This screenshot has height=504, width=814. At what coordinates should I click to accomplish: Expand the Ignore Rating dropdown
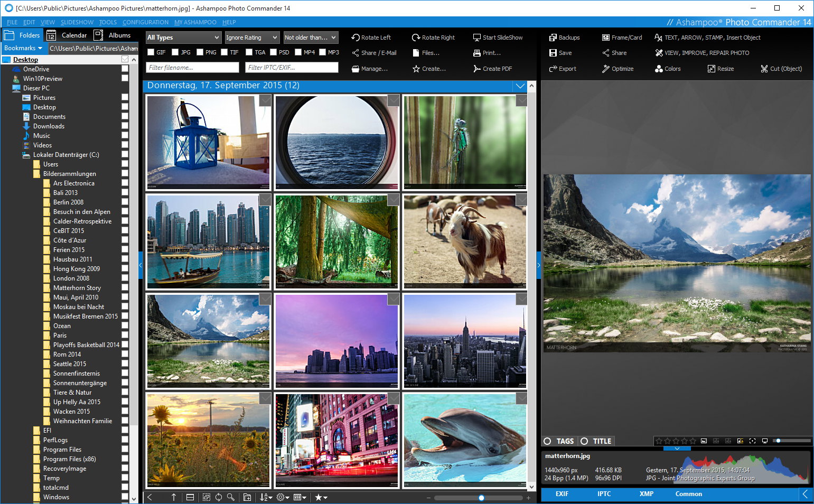pyautogui.click(x=251, y=38)
